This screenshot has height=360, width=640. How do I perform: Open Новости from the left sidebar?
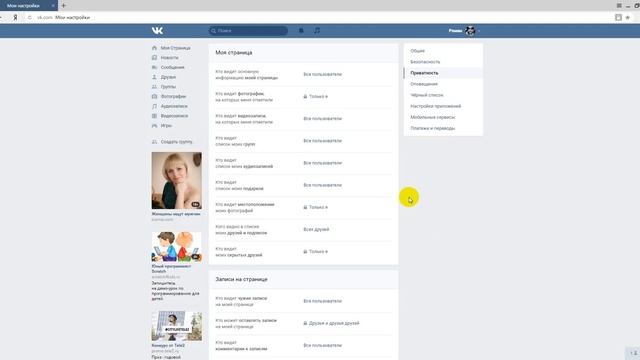(x=170, y=58)
